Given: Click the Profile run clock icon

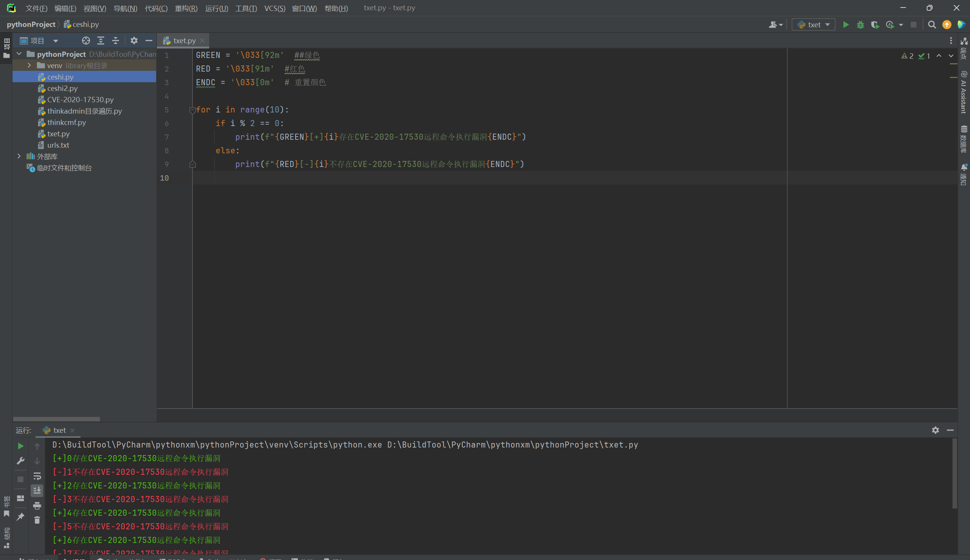Looking at the screenshot, I should (x=890, y=25).
